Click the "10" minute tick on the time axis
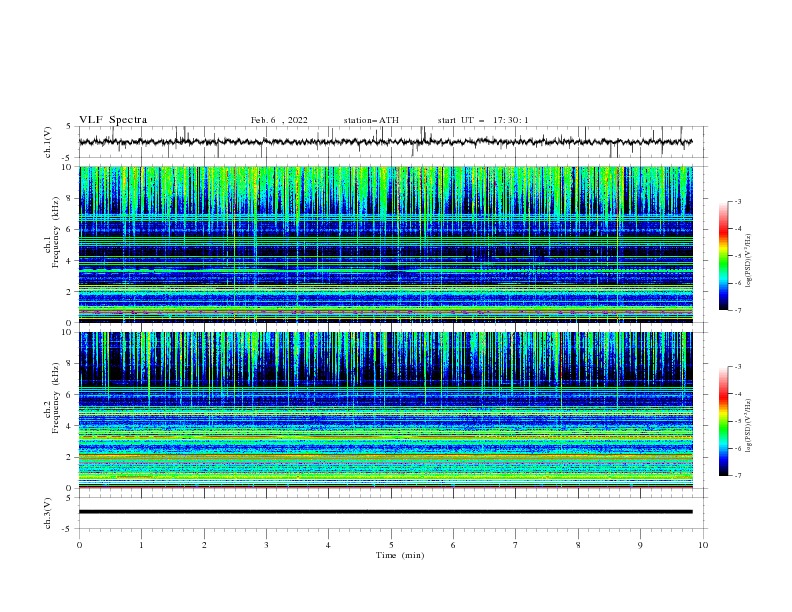Image resolution: width=792 pixels, height=612 pixels. (703, 545)
